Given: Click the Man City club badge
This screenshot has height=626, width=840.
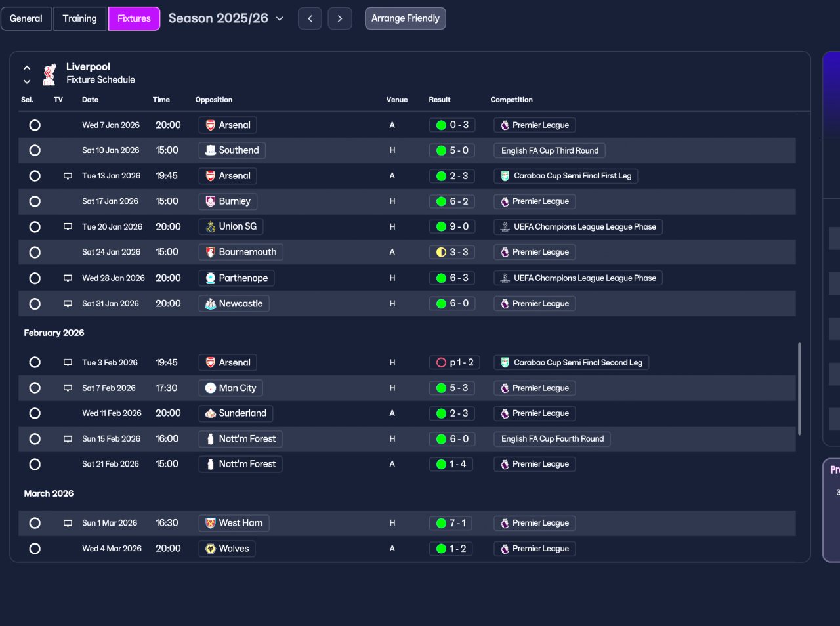Looking at the screenshot, I should pos(211,388).
